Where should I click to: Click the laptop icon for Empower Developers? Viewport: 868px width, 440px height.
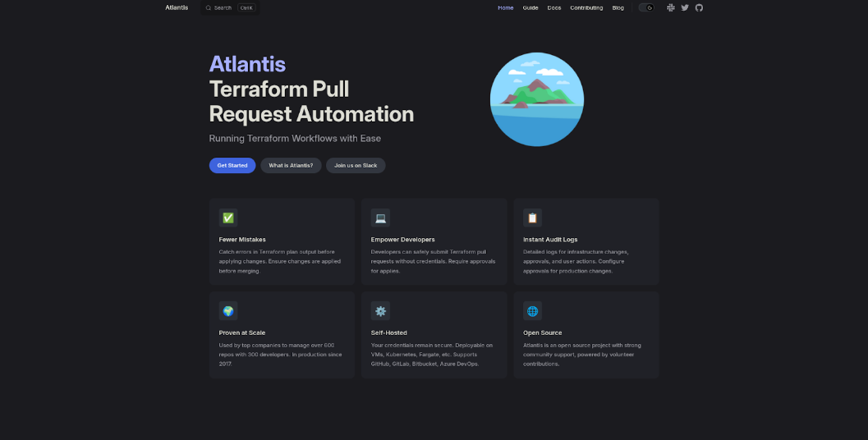click(x=380, y=218)
